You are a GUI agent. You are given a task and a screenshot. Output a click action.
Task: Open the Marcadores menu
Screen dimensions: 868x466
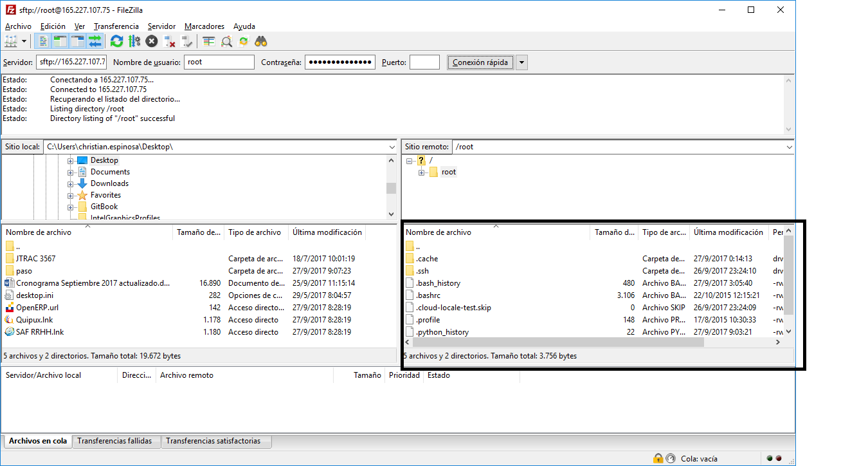(x=204, y=26)
